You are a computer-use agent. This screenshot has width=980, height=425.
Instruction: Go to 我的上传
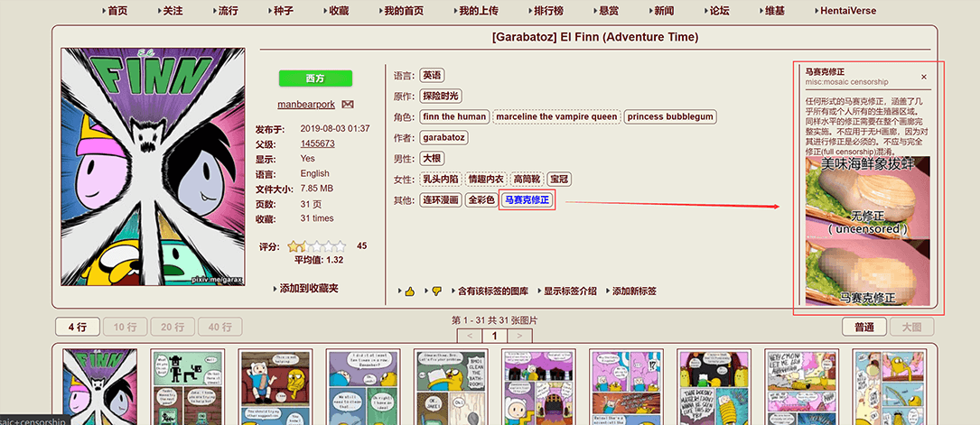point(478,11)
